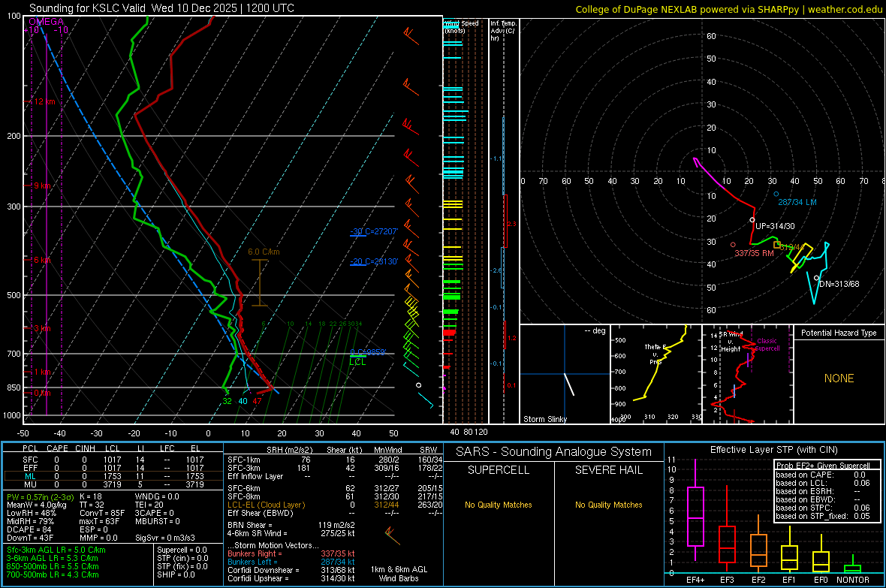Click the '6.0 C/km' lapse rate label
886x588 pixels.
tap(264, 252)
